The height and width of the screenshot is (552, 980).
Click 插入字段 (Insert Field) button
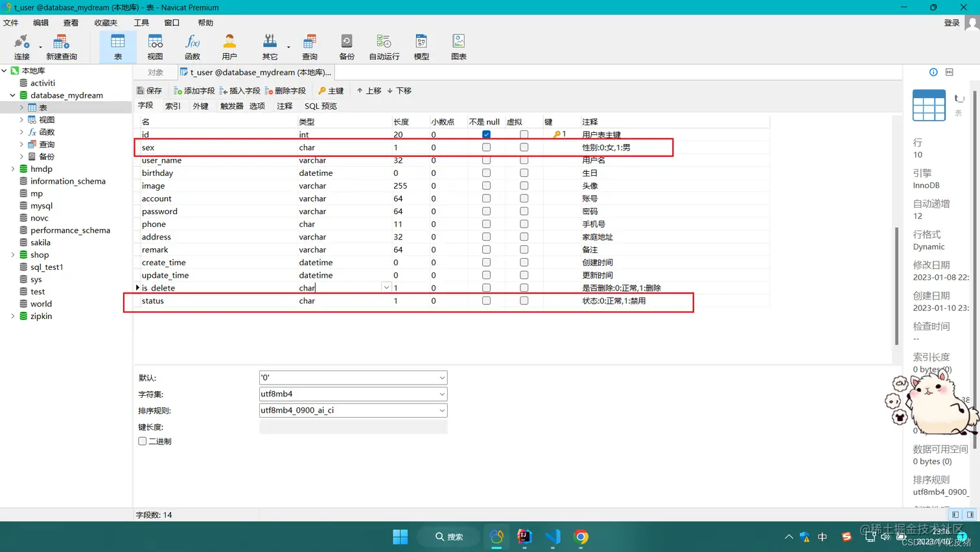pyautogui.click(x=240, y=91)
